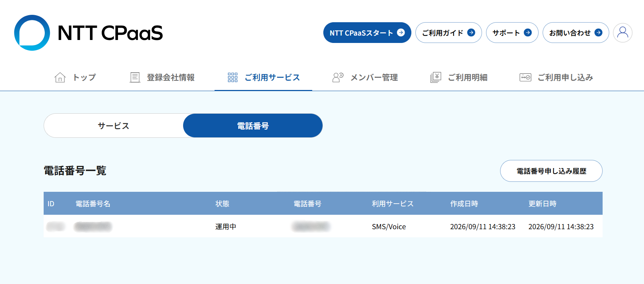Image resolution: width=644 pixels, height=284 pixels.
Task: Open the ご利用ガイド button
Action: [x=449, y=33]
